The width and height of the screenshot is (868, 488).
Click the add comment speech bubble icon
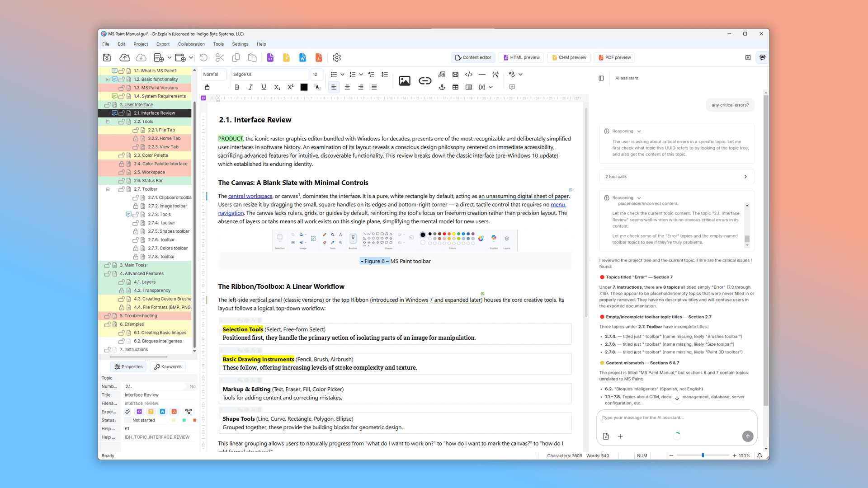(512, 87)
